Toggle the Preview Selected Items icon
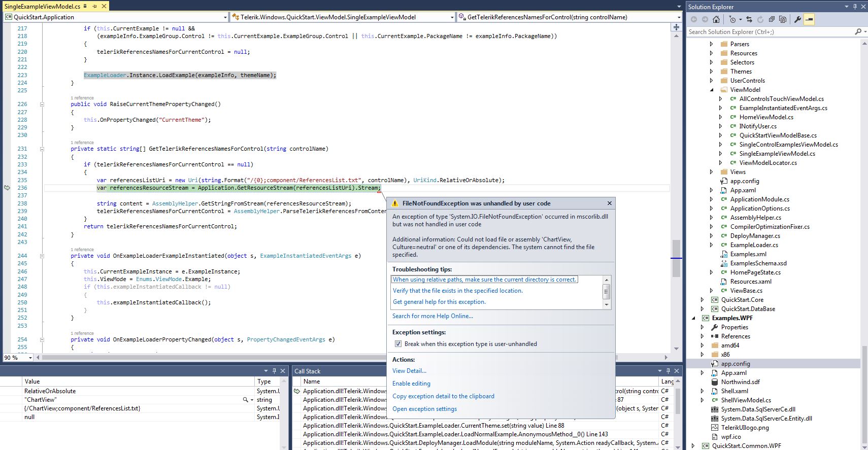This screenshot has height=450, width=868. [x=809, y=20]
